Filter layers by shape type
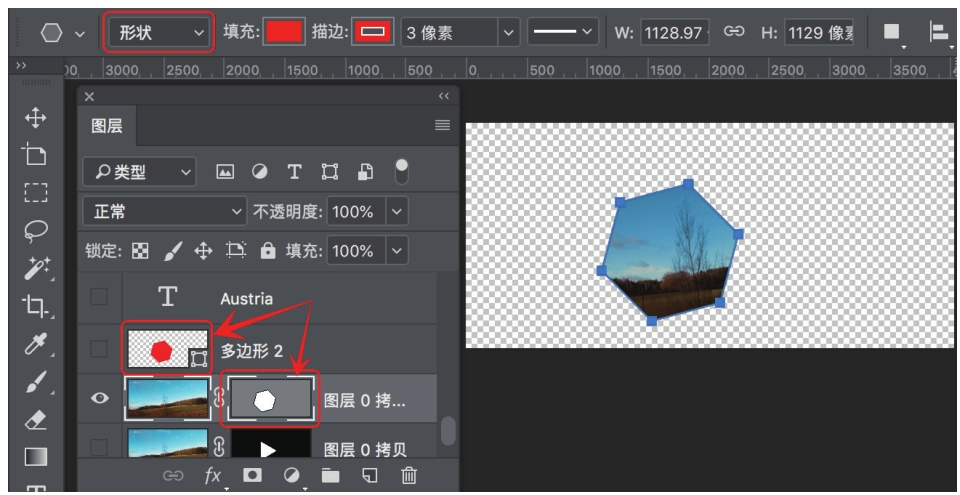960x495 pixels. (x=329, y=172)
